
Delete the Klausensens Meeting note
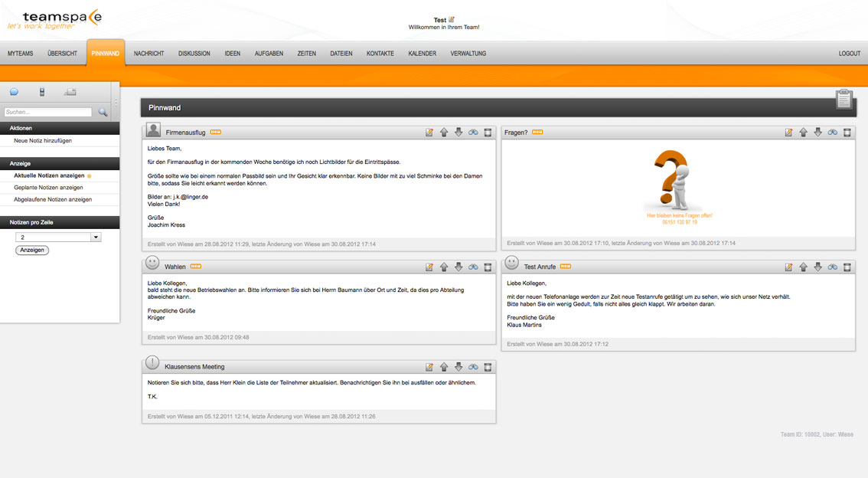pos(488,367)
